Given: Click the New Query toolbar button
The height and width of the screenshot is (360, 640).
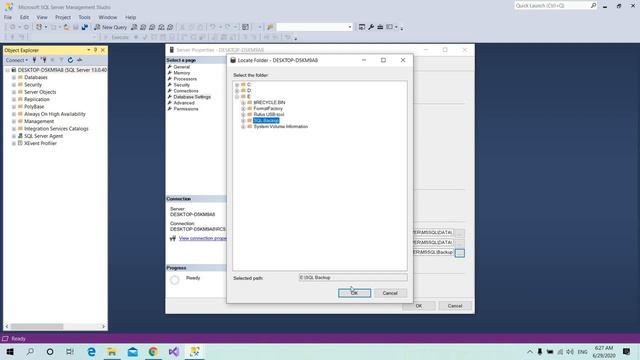Looking at the screenshot, I should click(x=110, y=27).
